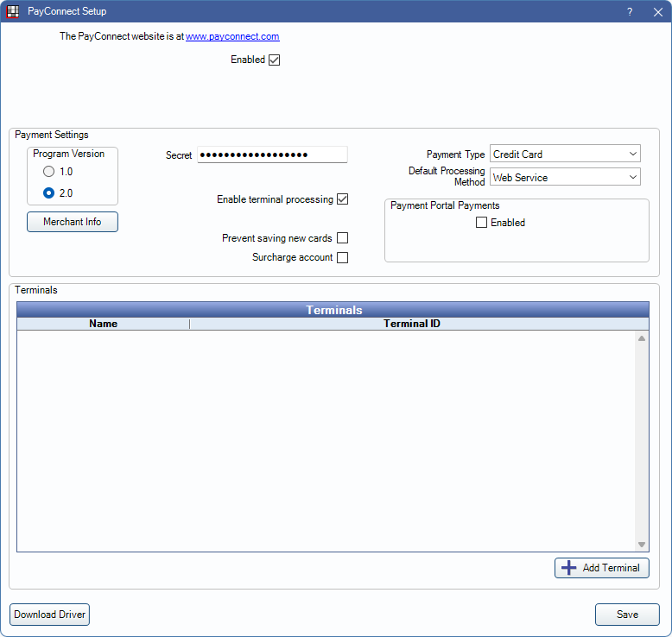672x637 pixels.
Task: Click the Open Dental app icon in title bar
Action: coord(13,11)
